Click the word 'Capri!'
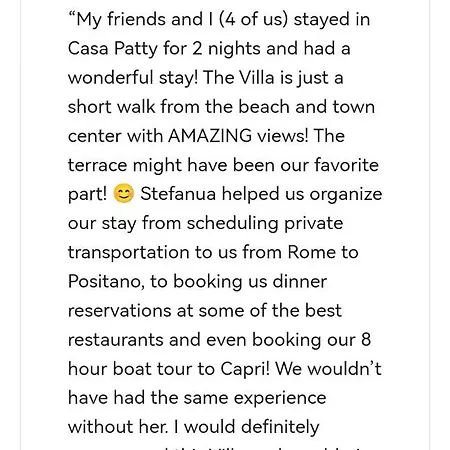The image size is (450, 450). pyautogui.click(x=245, y=369)
